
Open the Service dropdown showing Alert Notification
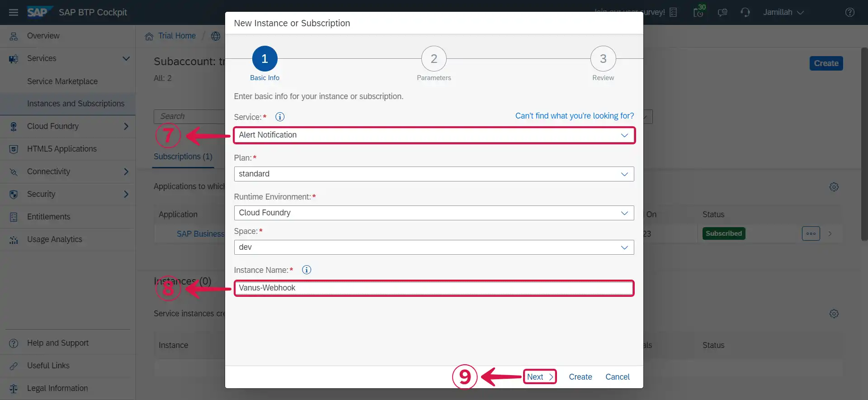click(434, 135)
